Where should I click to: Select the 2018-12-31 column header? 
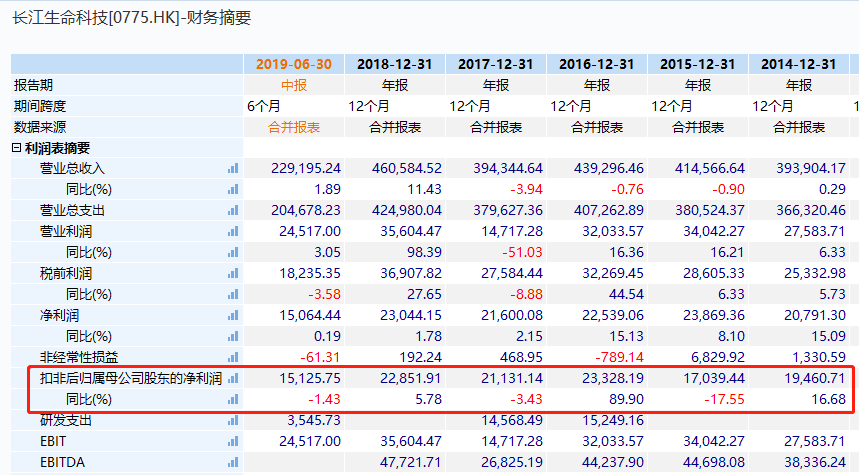[395, 64]
